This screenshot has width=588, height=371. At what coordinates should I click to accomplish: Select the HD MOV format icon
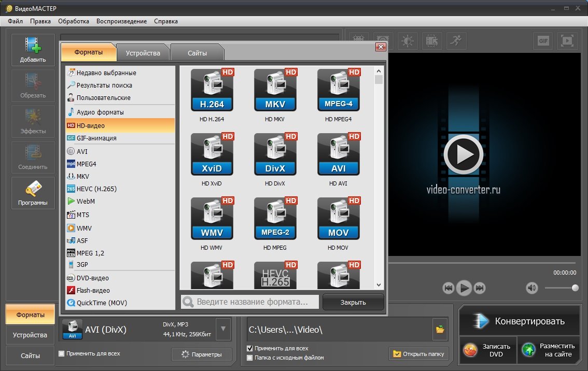point(338,219)
